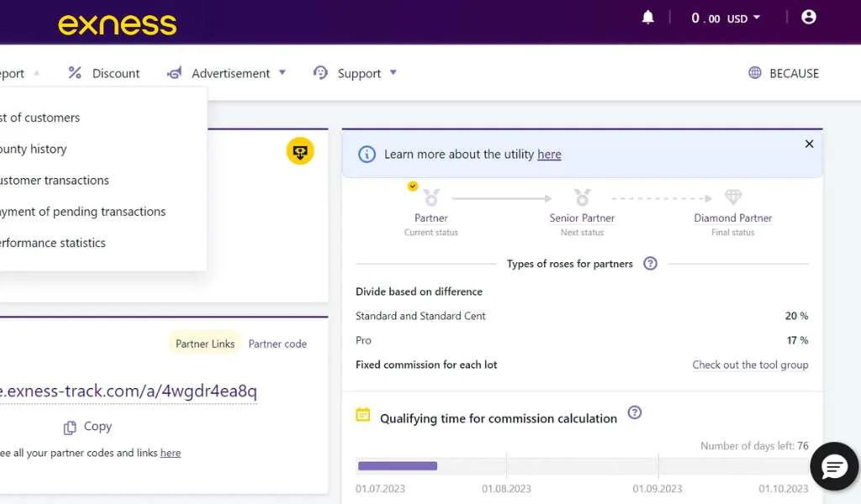Expand the USD balance dropdown

pyautogui.click(x=726, y=18)
